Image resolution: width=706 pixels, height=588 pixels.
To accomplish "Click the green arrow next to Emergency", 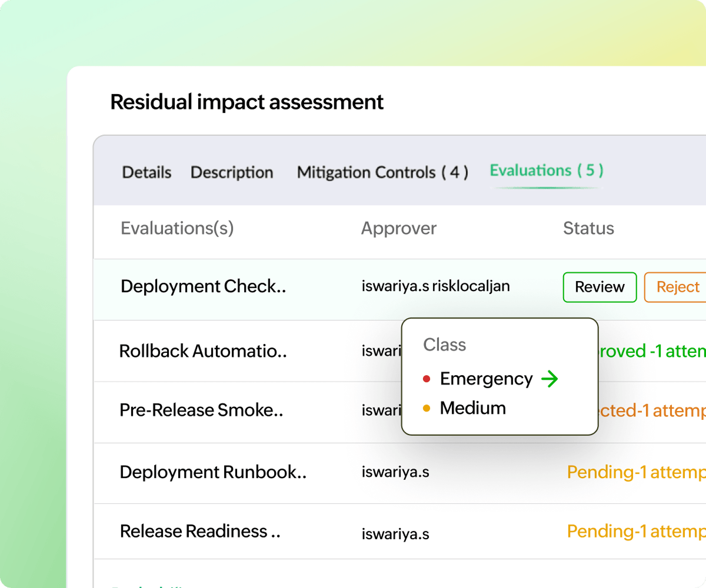I will 551,379.
